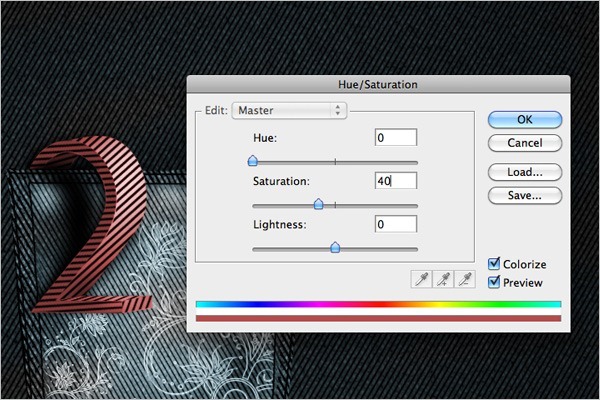Toggle the Preview checkbox
Screen dimensions: 600x400
(494, 282)
